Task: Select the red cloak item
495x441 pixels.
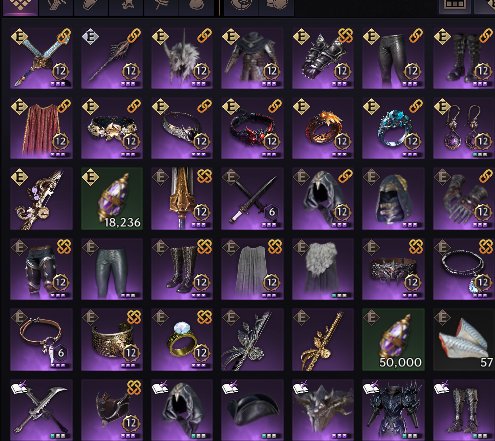Action: (x=41, y=128)
